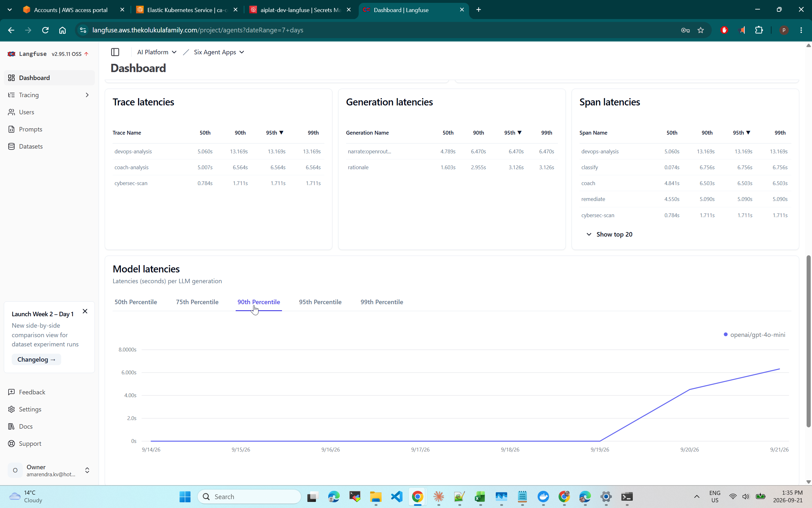Click the version update arrow icon
The height and width of the screenshot is (508, 812).
(x=87, y=54)
